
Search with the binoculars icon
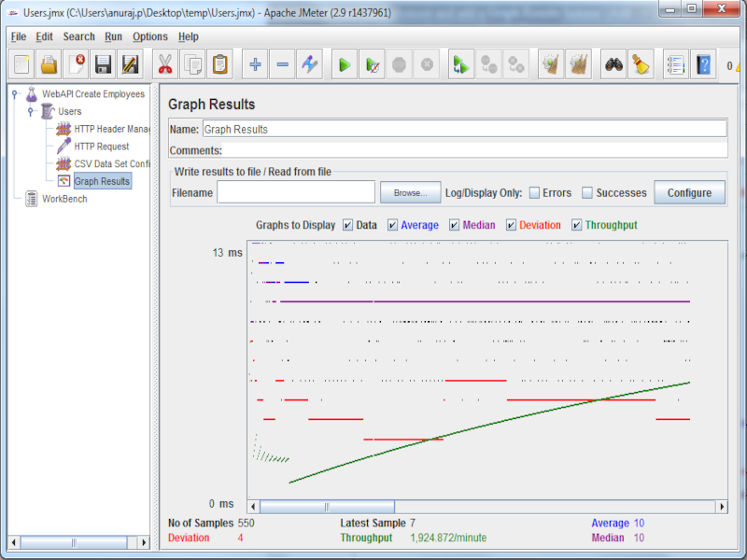pos(613,63)
